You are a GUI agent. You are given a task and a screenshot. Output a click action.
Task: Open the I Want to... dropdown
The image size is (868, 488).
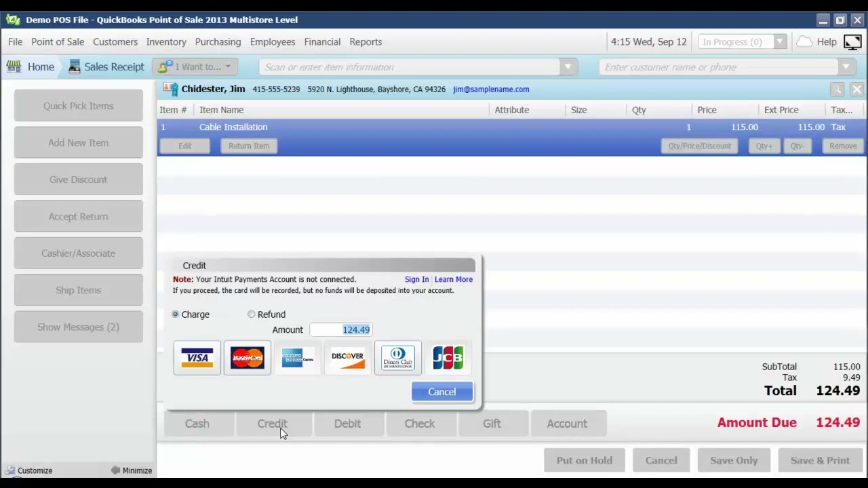[x=195, y=66]
